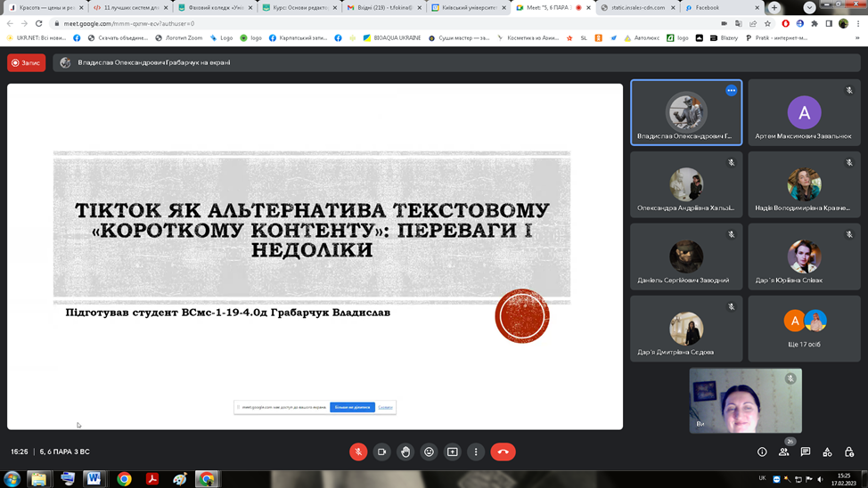Select Артем Максимович Завальнюк's video tile
Viewport: 868px width, 488px height.
pyautogui.click(x=804, y=113)
